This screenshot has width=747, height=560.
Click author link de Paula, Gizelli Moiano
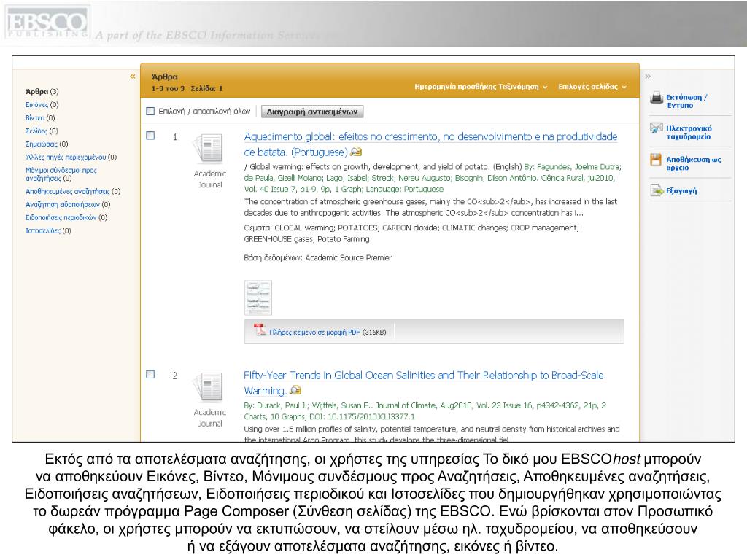[284, 178]
